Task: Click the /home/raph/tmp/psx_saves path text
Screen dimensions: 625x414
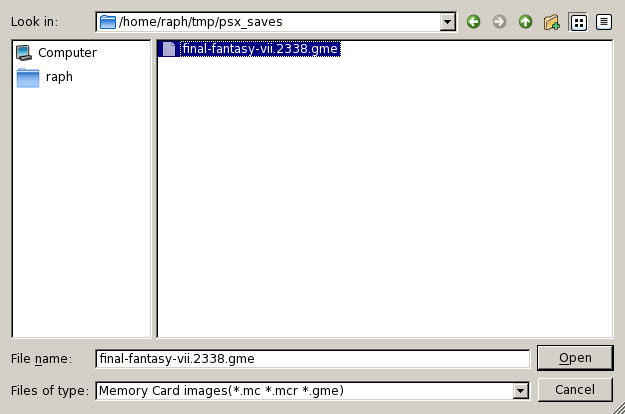Action: (200, 22)
